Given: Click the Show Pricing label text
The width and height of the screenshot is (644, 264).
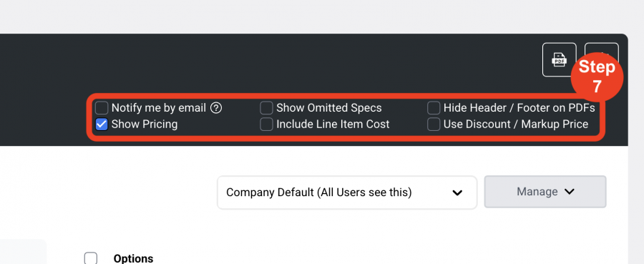Looking at the screenshot, I should (145, 124).
